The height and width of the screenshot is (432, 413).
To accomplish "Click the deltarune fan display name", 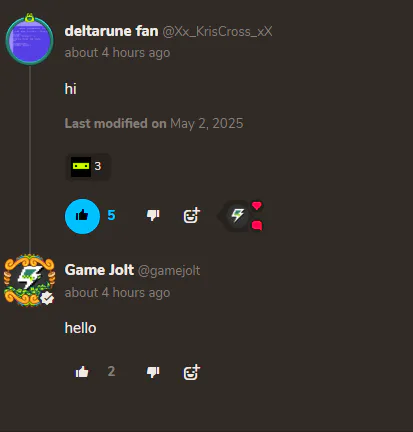I will point(111,31).
